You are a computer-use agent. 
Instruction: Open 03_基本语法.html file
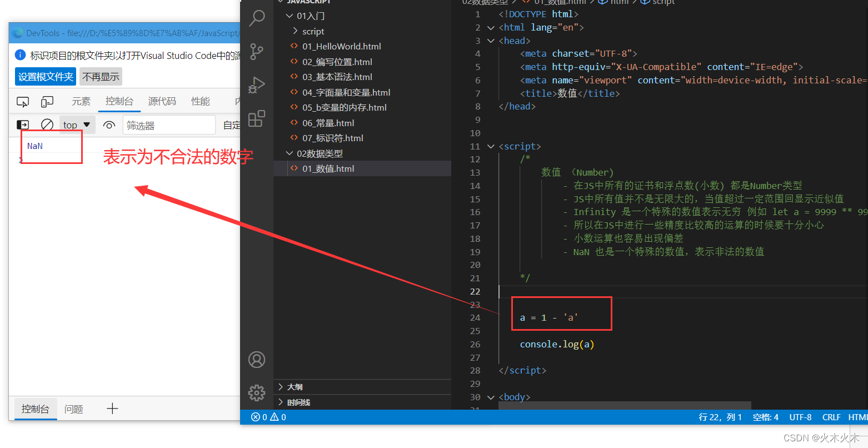click(362, 77)
